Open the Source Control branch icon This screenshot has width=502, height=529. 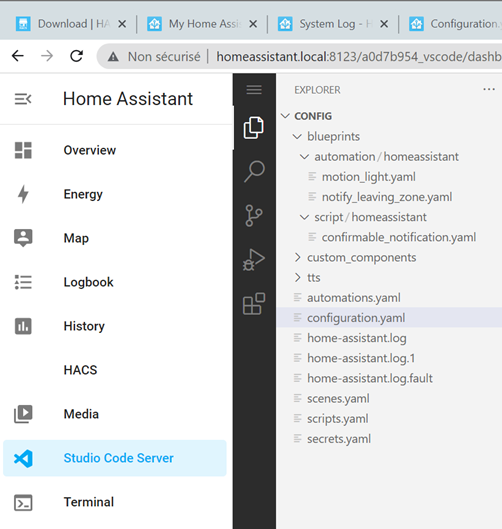[x=254, y=216]
